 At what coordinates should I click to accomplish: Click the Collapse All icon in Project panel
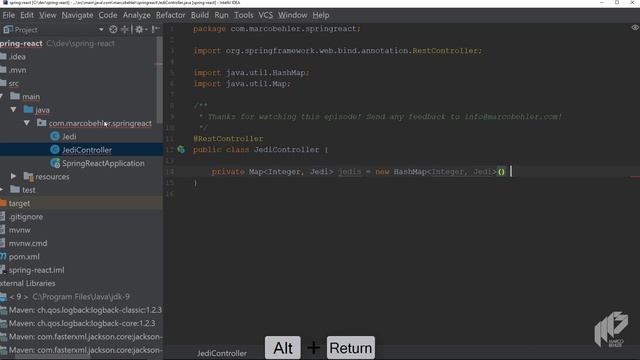pyautogui.click(x=125, y=29)
